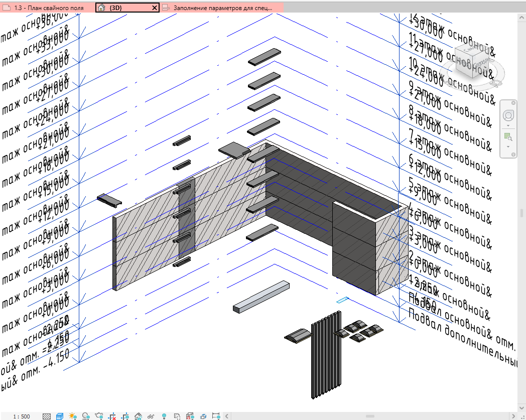Screen dimensions: 526x420
Task: Toggle Shadows in the view control bar
Action: tap(85, 416)
